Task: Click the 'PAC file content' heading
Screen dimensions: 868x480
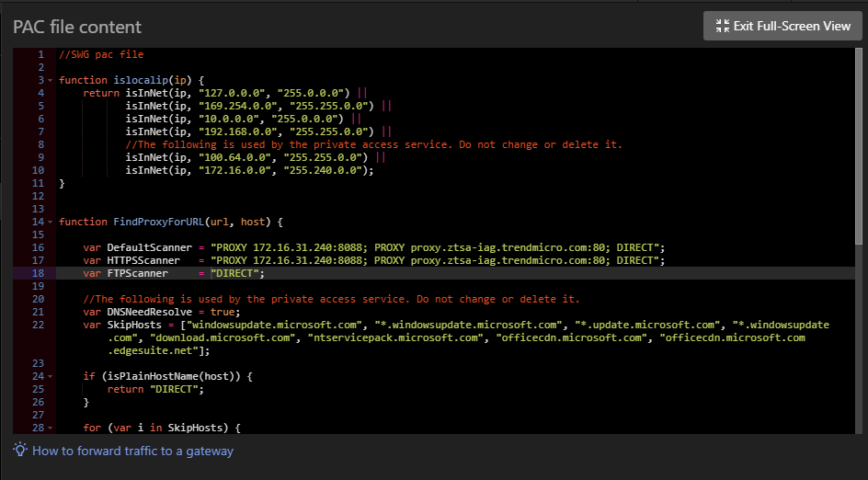Action: click(77, 27)
